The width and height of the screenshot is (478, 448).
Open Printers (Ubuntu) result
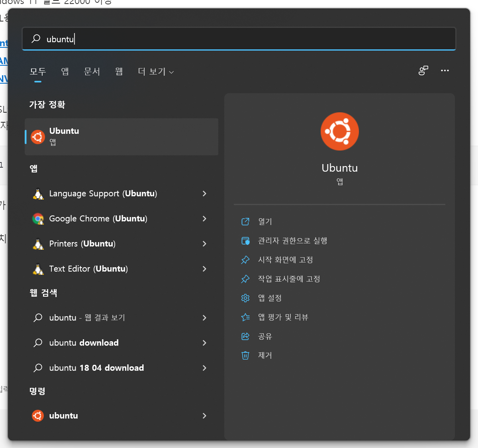[x=121, y=244]
